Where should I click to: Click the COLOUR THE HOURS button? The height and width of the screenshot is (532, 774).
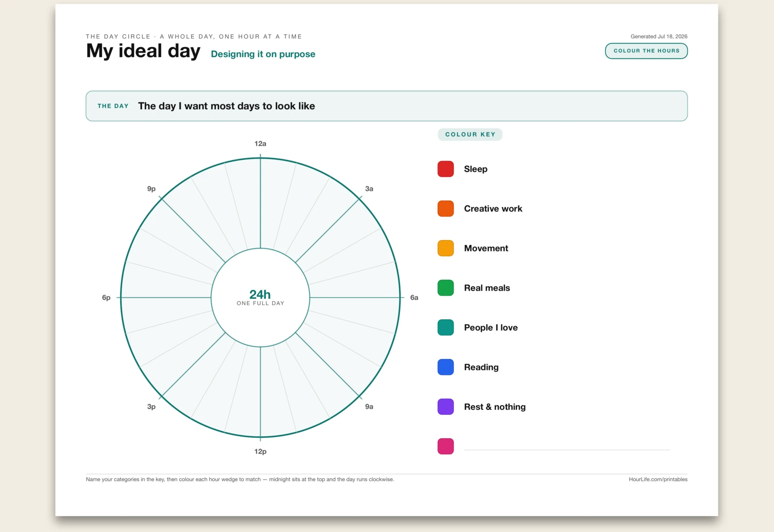tap(646, 51)
